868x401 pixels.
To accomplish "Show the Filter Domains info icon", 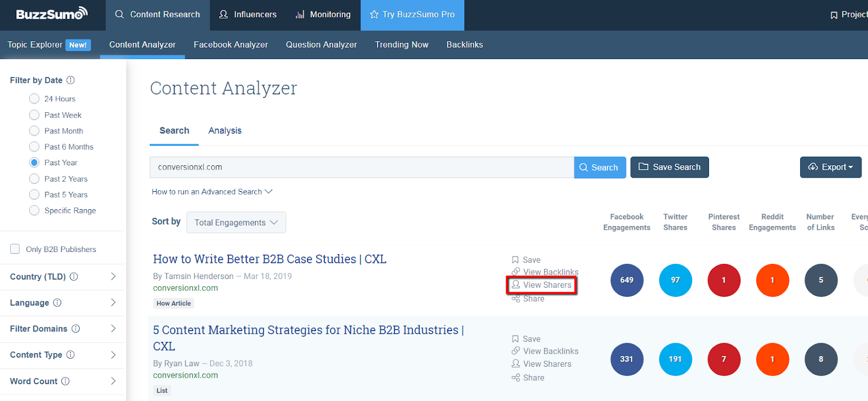I will 75,328.
